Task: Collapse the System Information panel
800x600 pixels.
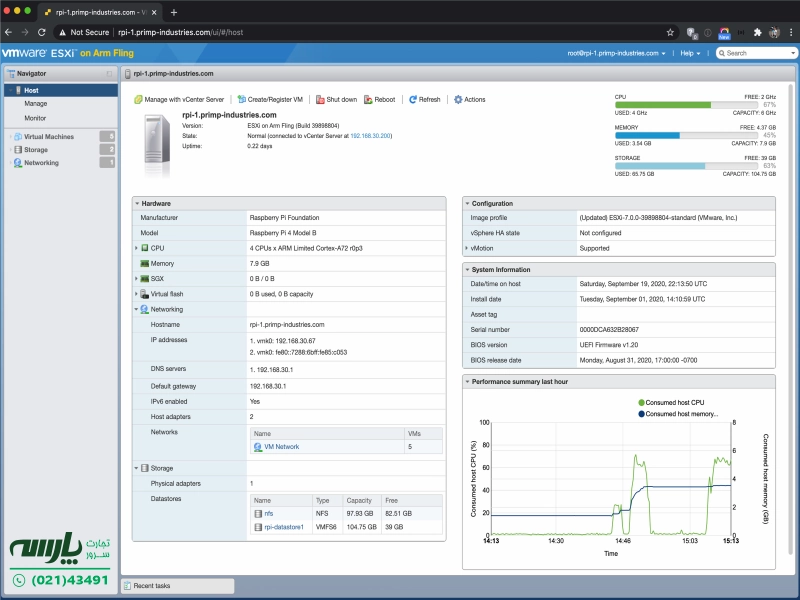Action: pyautogui.click(x=467, y=269)
